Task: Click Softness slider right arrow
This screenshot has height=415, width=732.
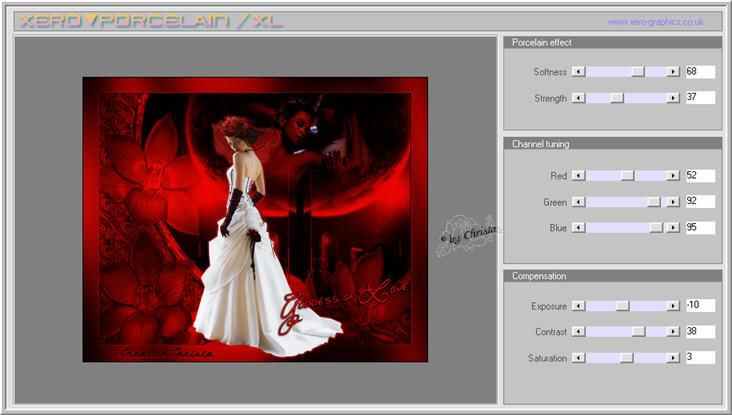Action: [673, 71]
